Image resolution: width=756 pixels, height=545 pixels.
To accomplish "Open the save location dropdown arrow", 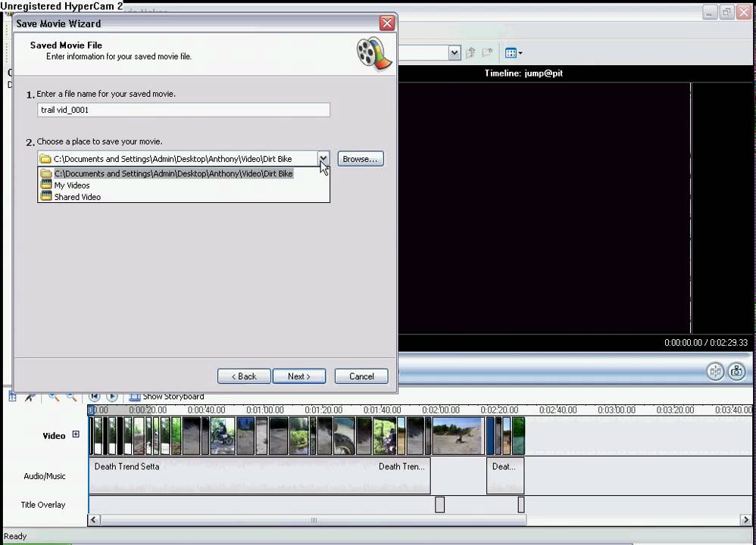I will click(323, 158).
